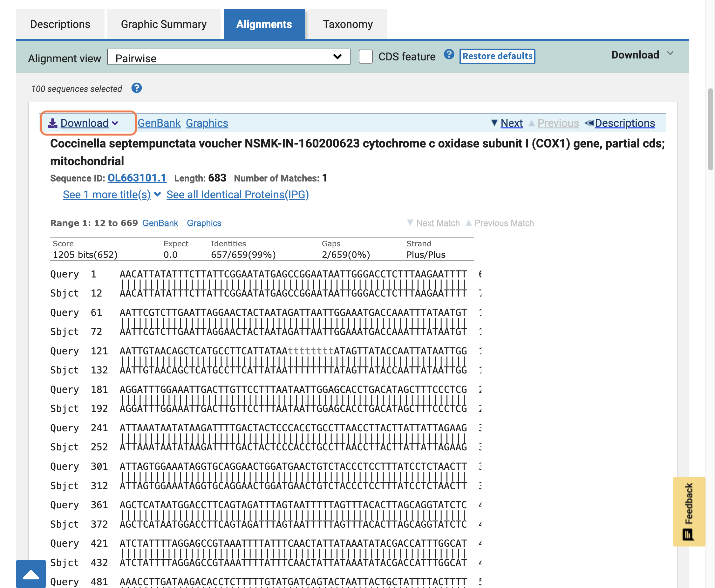Open Graphics link for Range 1
Screen dimensions: 715x588
click(x=204, y=223)
